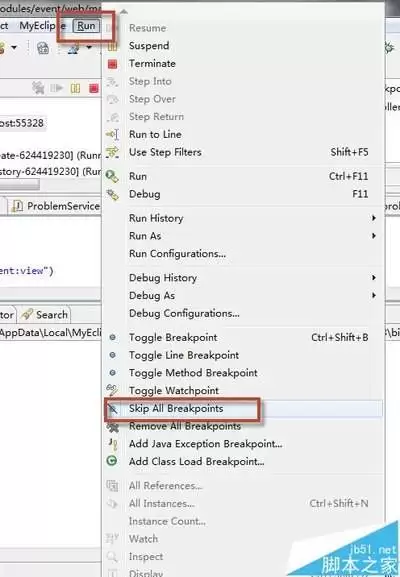Click the Run to Line icon
This screenshot has width=400, height=577.
click(112, 135)
